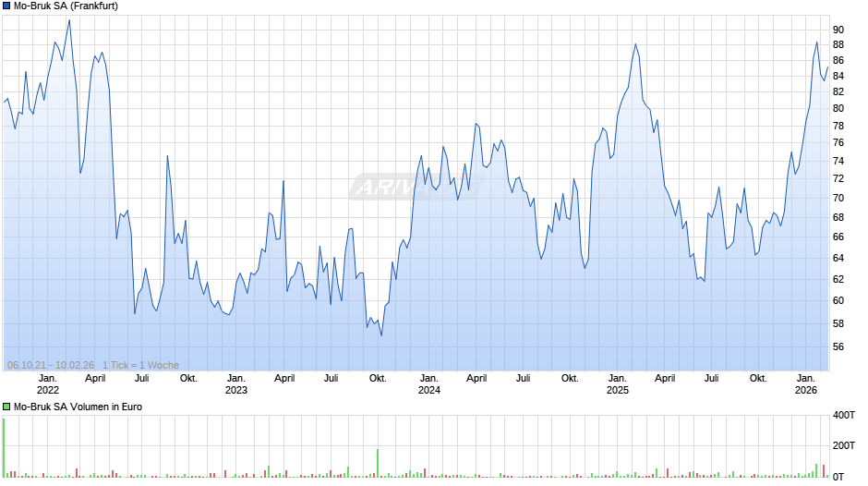
Task: Click the 68 price axis label
Action: click(838, 217)
